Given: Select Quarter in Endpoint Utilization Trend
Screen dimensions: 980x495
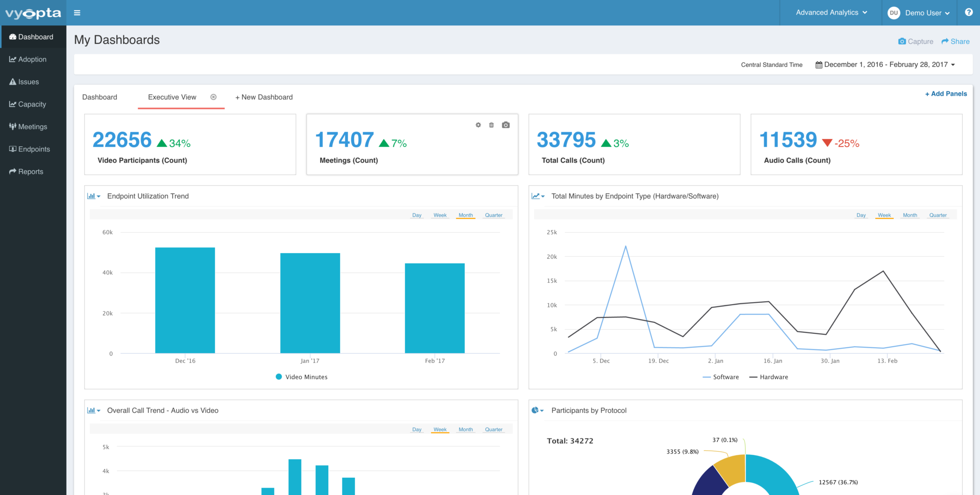Looking at the screenshot, I should coord(494,215).
